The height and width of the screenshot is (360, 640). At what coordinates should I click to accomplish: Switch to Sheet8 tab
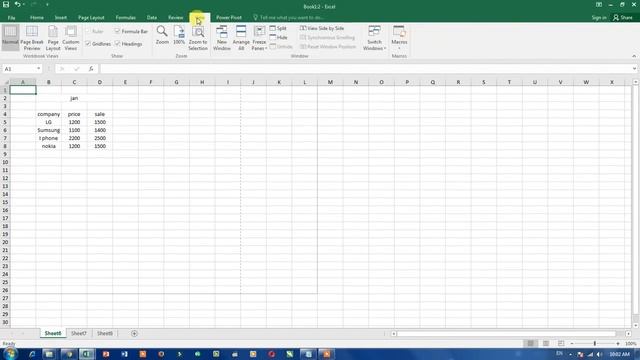click(x=105, y=333)
